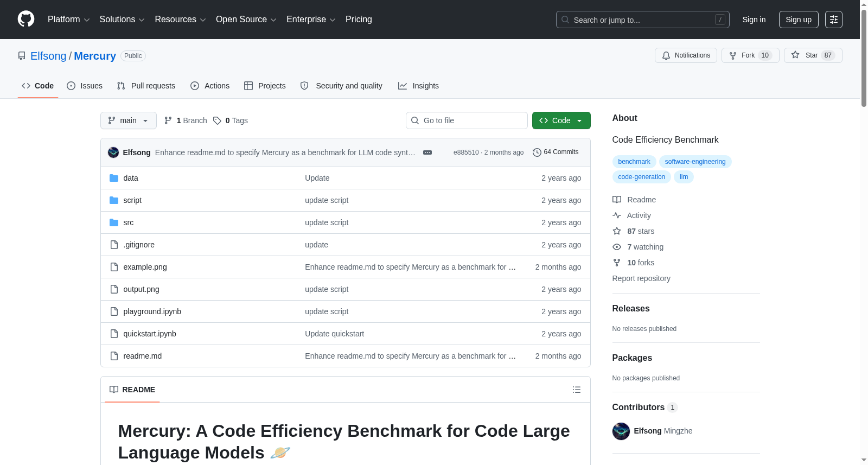
Task: Click the Elfsong contributor avatar
Action: tap(621, 431)
